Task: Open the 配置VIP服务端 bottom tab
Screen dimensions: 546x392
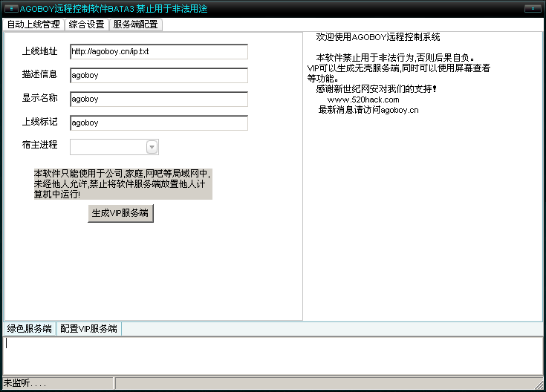Action: [x=88, y=329]
